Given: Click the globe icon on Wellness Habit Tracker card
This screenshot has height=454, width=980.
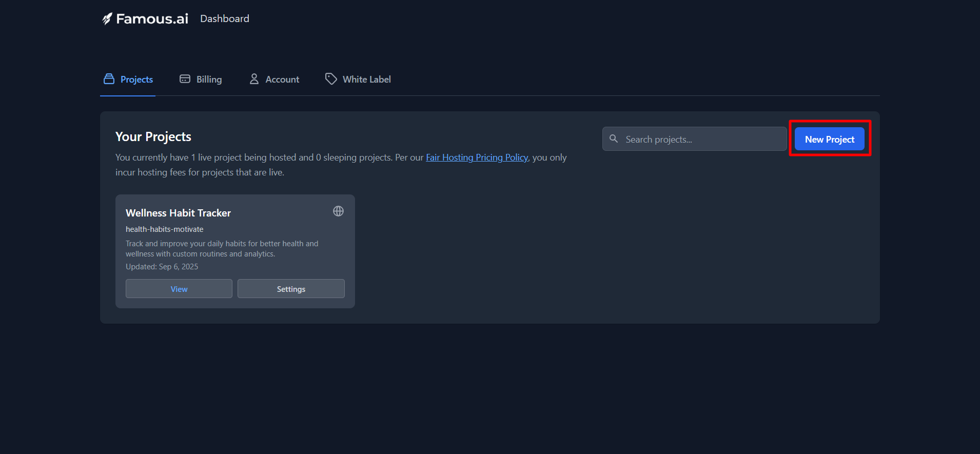Looking at the screenshot, I should [x=338, y=211].
